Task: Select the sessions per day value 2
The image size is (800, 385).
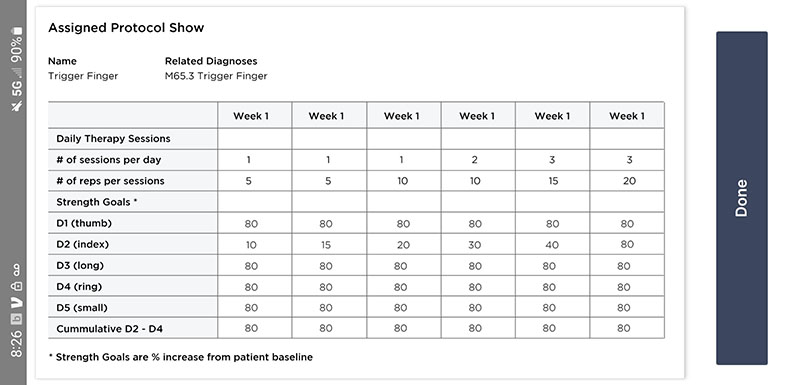Action: [474, 160]
